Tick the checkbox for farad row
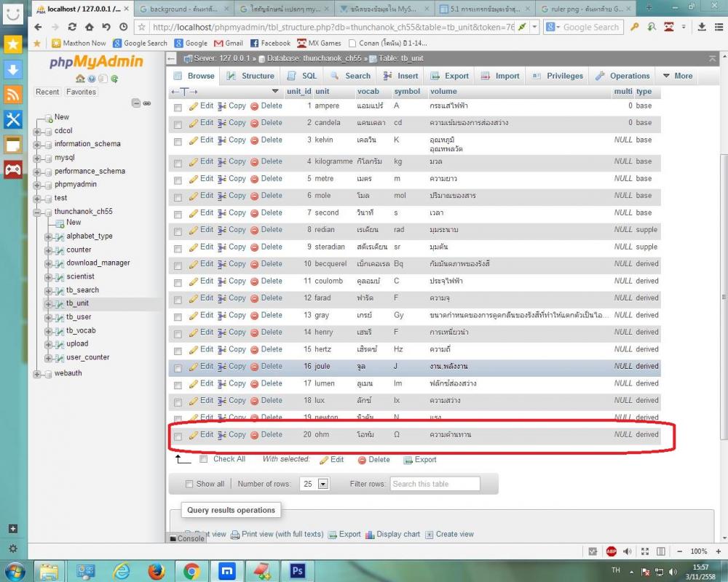The width and height of the screenshot is (728, 582). pos(178,300)
